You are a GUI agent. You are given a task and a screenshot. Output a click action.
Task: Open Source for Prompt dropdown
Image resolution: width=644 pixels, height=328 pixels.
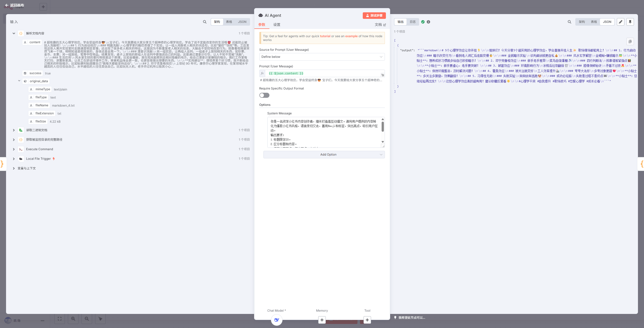[322, 57]
